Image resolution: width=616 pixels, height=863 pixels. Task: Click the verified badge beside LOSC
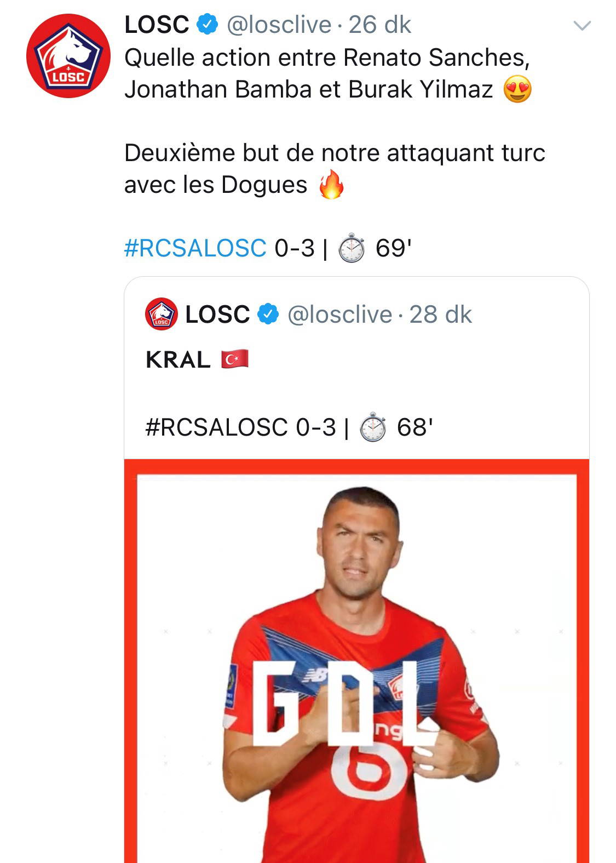(207, 25)
